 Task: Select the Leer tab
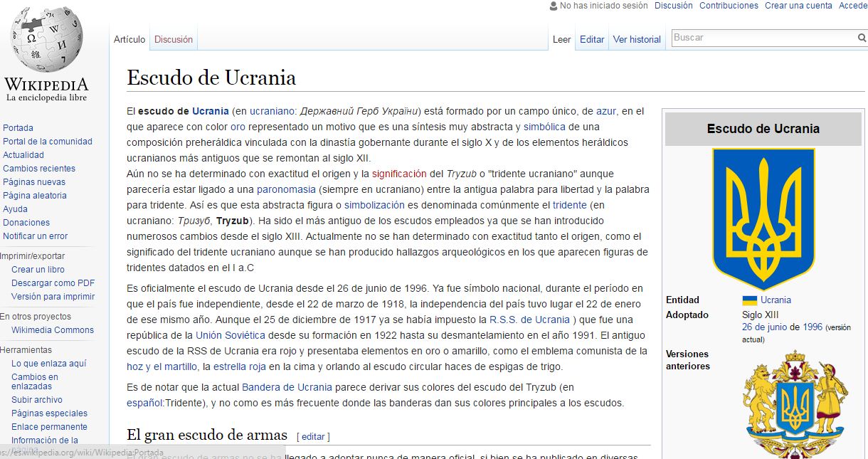pos(562,40)
